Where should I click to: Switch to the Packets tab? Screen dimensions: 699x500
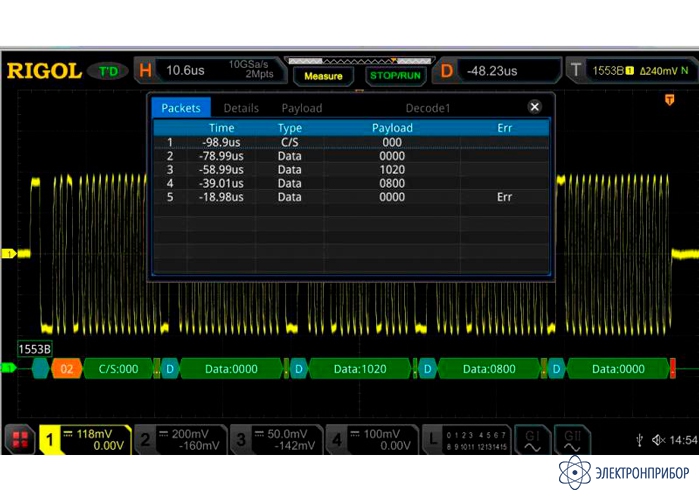181,108
